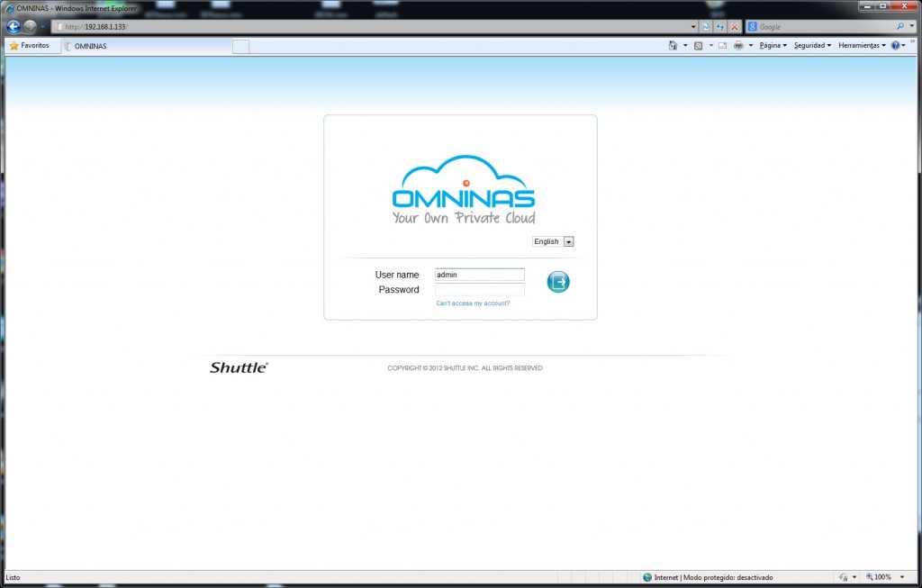
Task: Click the Favoritos star button
Action: 30,45
